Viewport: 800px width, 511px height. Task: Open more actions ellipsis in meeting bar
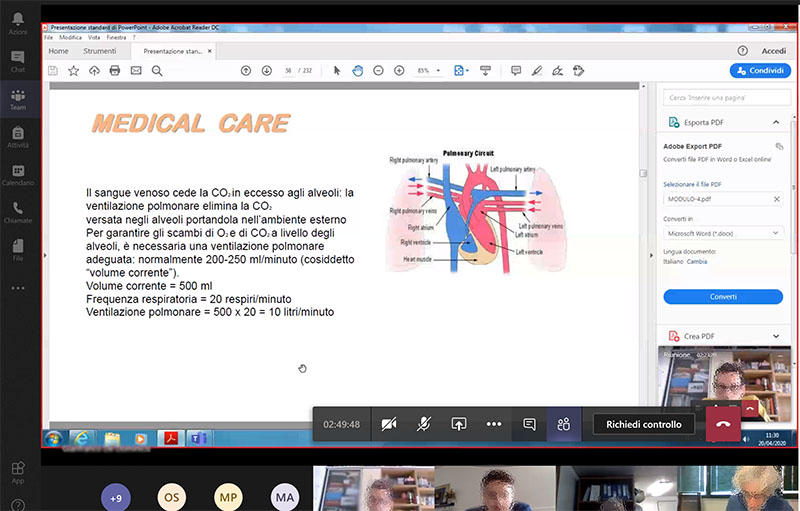pyautogui.click(x=494, y=424)
